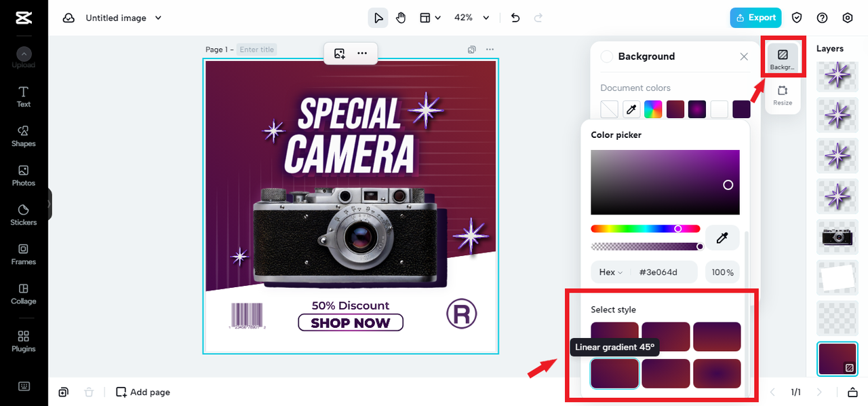Click the color picker saturation area
Image resolution: width=868 pixels, height=406 pixels.
tap(665, 182)
